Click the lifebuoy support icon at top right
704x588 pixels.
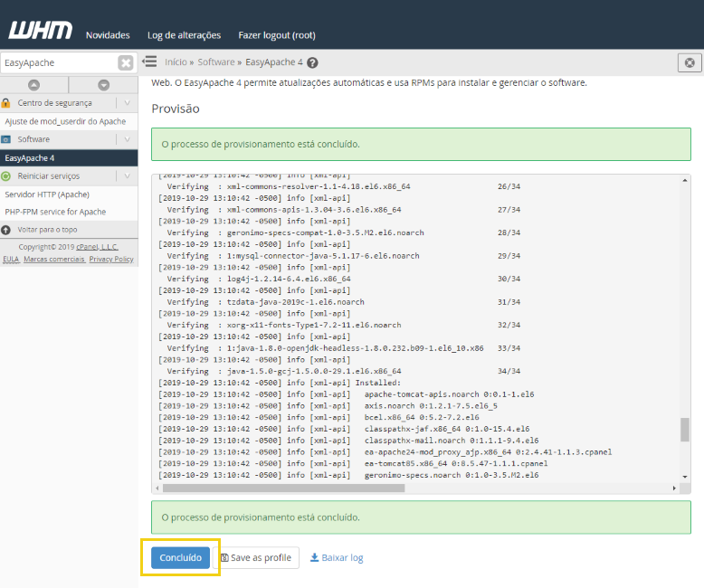[x=690, y=62]
